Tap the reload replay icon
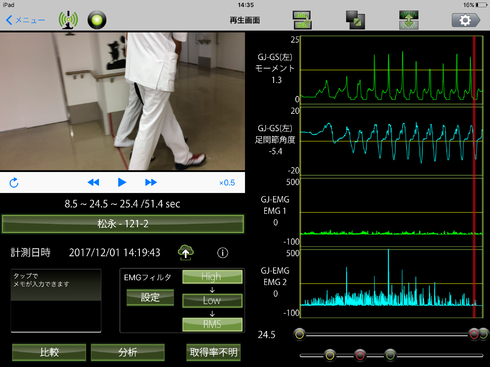The image size is (490, 367). (14, 183)
